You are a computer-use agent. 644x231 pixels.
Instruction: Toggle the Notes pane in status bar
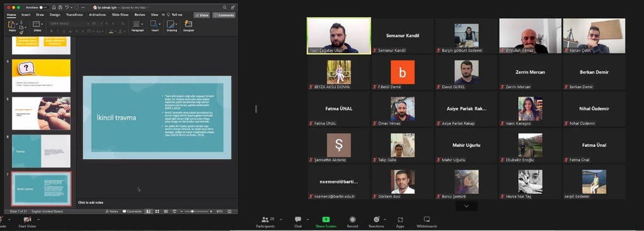pos(112,212)
